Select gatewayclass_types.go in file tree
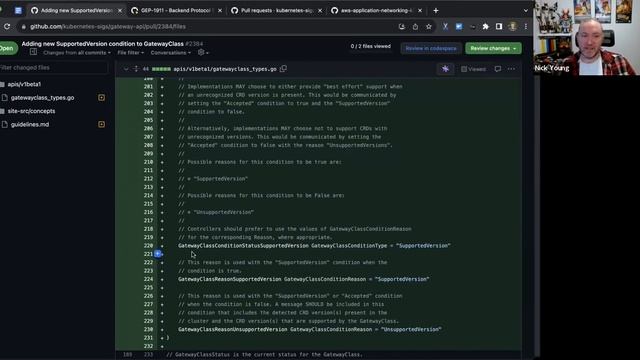The image size is (640, 360). (42, 98)
